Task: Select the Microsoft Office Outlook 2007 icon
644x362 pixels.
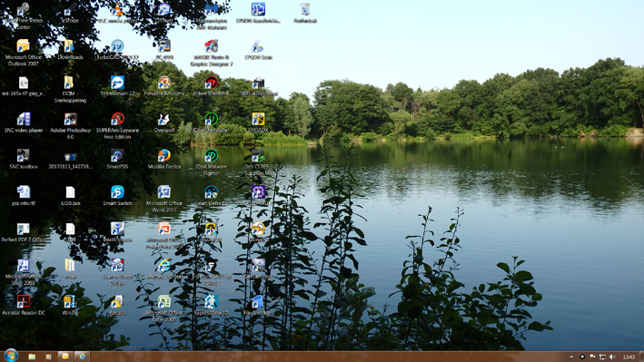Action: (23, 53)
